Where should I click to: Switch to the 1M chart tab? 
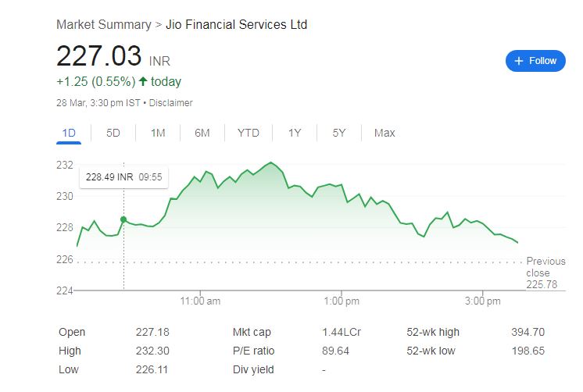pos(158,133)
